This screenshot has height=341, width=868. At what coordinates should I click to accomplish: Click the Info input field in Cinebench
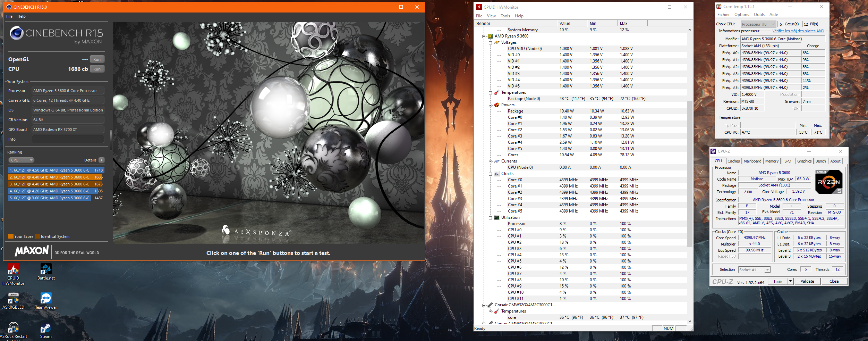(68, 139)
